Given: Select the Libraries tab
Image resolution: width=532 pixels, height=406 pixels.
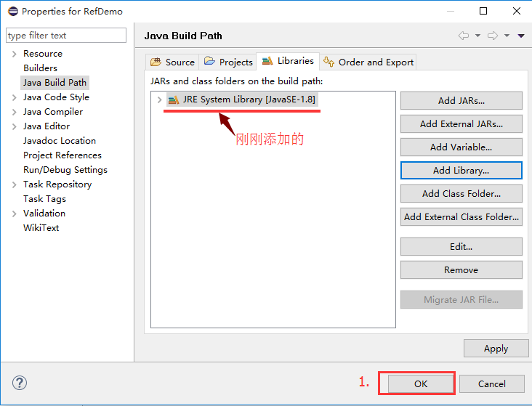Looking at the screenshot, I should 288,61.
